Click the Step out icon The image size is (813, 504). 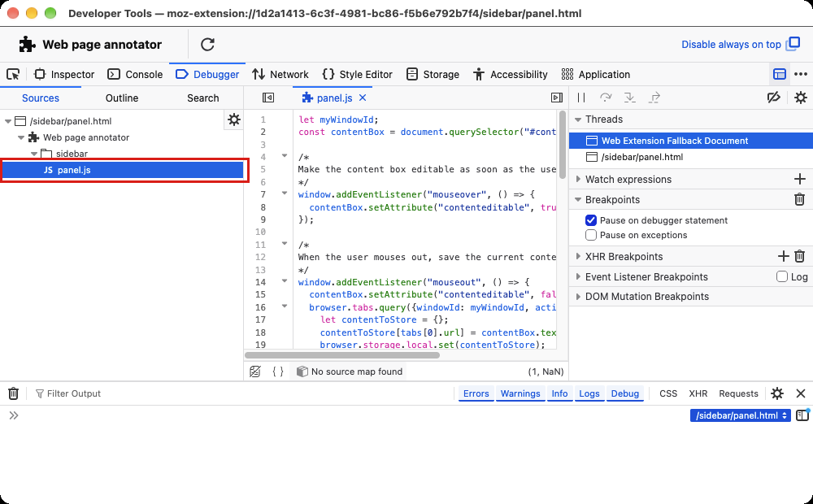pyautogui.click(x=654, y=98)
